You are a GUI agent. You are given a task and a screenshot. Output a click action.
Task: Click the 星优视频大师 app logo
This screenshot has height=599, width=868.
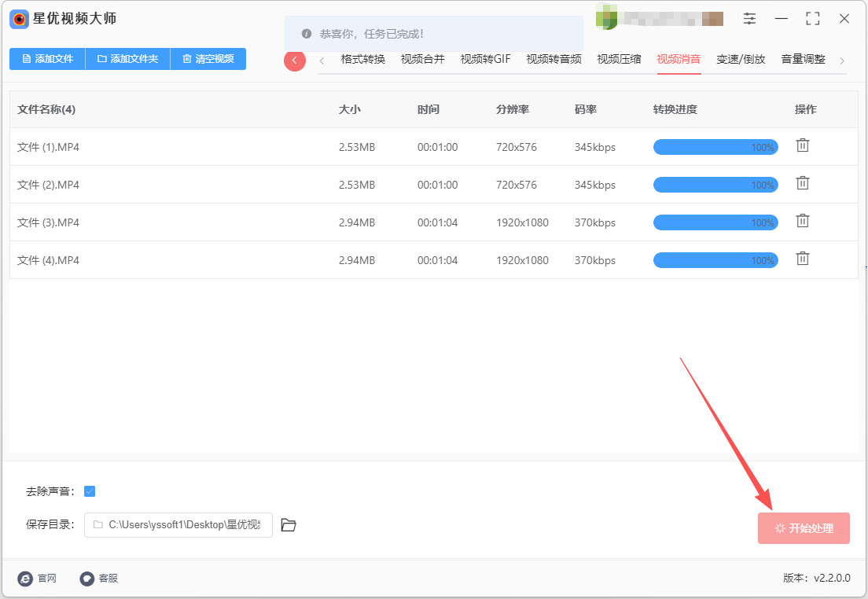click(20, 20)
